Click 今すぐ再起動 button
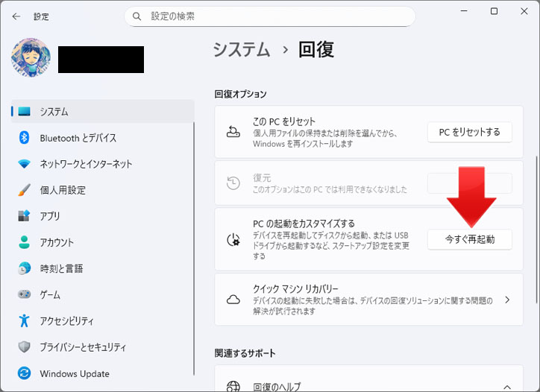 click(x=469, y=240)
